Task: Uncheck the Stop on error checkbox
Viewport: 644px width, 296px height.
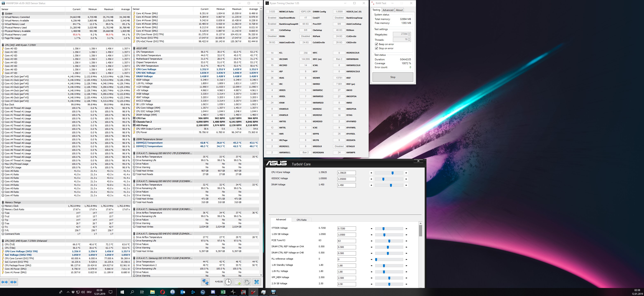Action: 376,49
